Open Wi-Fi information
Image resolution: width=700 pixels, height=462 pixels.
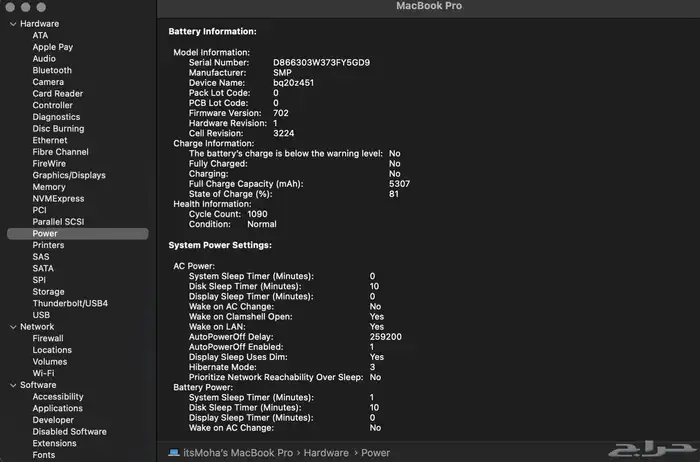(43, 373)
